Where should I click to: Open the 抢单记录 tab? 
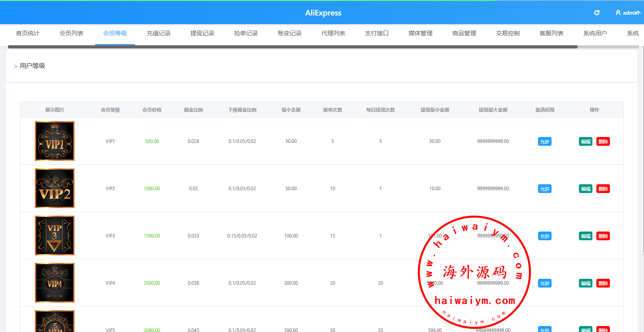246,33
